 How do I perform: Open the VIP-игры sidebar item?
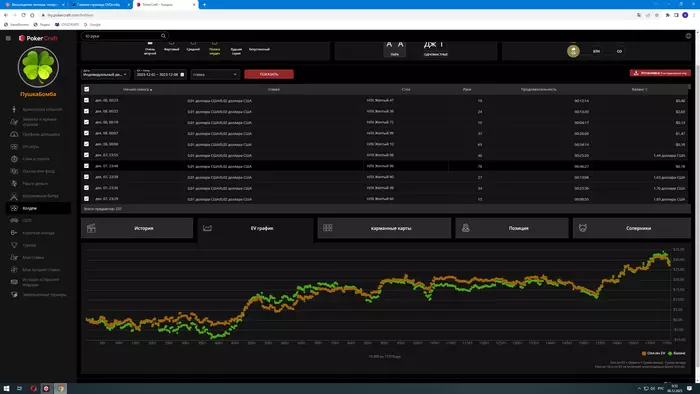(38, 146)
